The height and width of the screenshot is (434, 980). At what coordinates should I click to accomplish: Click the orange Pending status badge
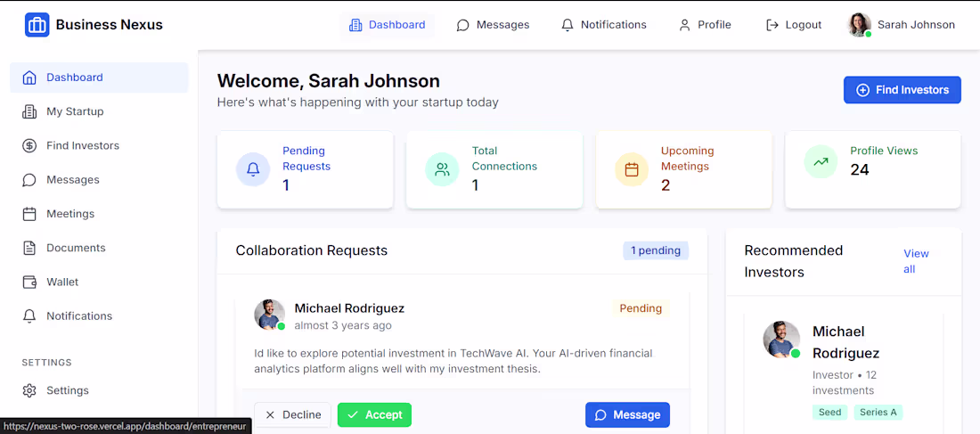tap(641, 308)
